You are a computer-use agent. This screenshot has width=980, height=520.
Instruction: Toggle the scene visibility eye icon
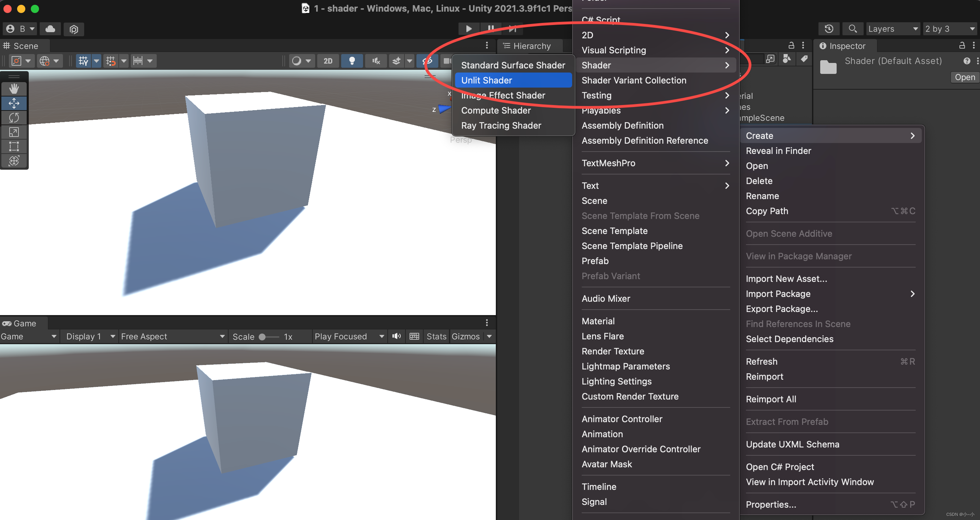click(427, 61)
